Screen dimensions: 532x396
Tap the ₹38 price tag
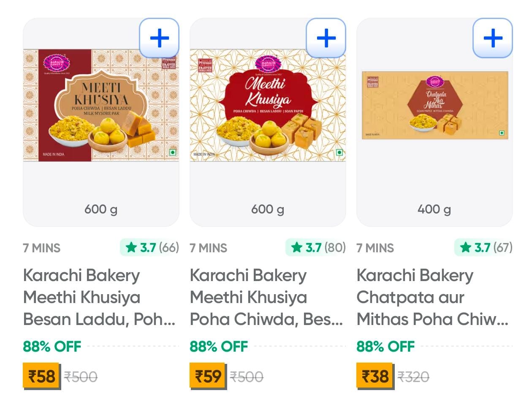[375, 376]
